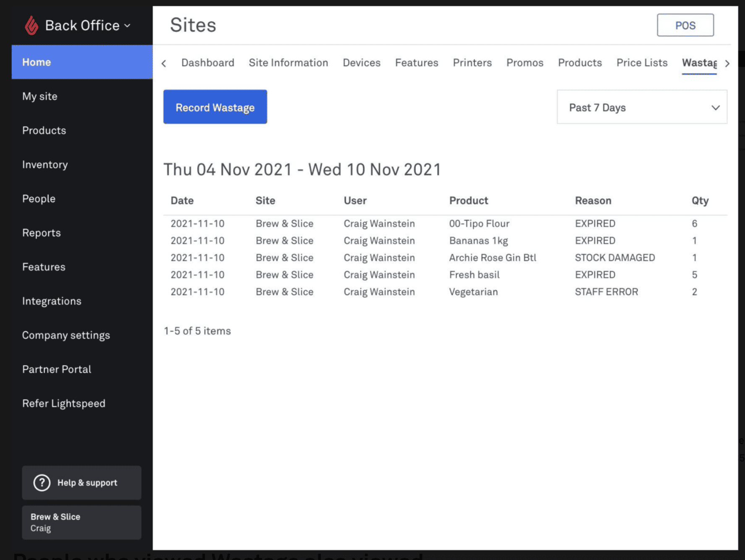This screenshot has height=560, width=745.
Task: Open Inventory in the sidebar
Action: tap(45, 165)
